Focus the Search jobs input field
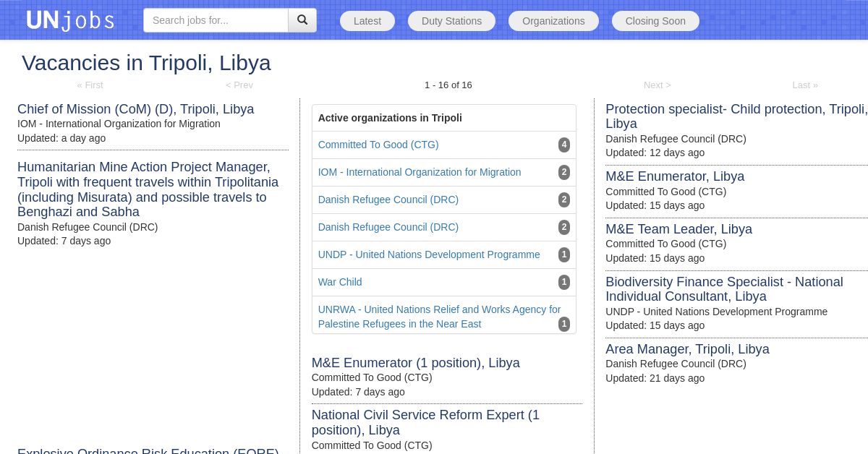This screenshot has width=868, height=454. tap(216, 20)
